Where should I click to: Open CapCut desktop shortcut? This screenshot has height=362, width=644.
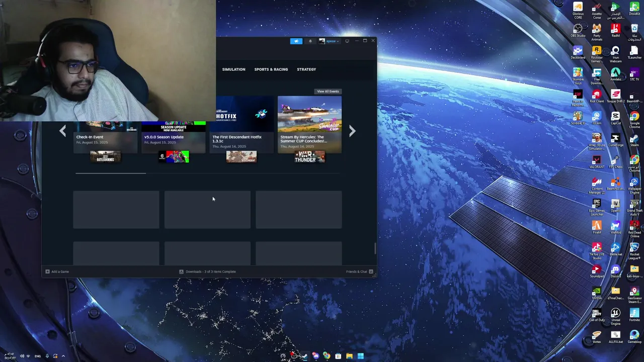(x=615, y=118)
